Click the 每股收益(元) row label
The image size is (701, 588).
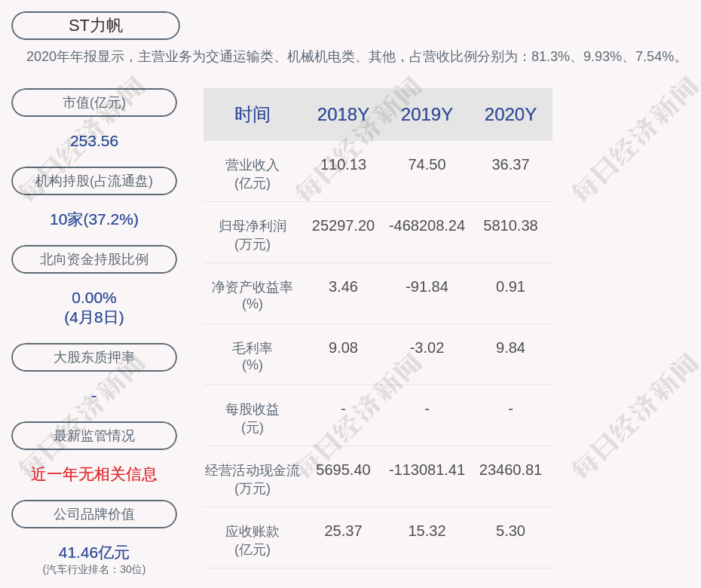(253, 418)
